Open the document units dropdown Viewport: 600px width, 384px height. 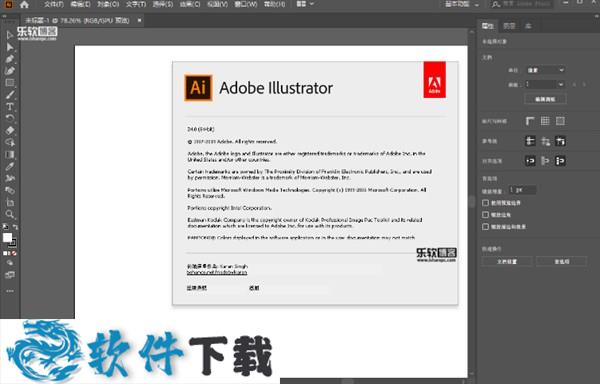point(545,70)
